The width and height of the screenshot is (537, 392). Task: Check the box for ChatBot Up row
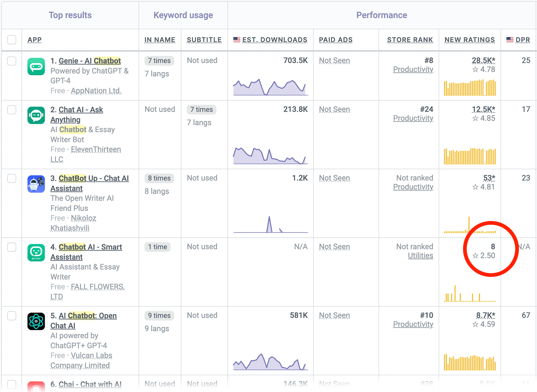coord(12,178)
